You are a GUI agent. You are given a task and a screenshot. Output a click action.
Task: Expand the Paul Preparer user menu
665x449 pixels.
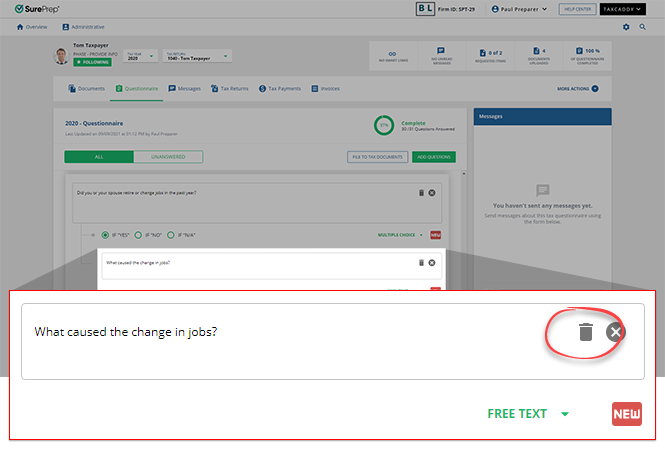[519, 9]
